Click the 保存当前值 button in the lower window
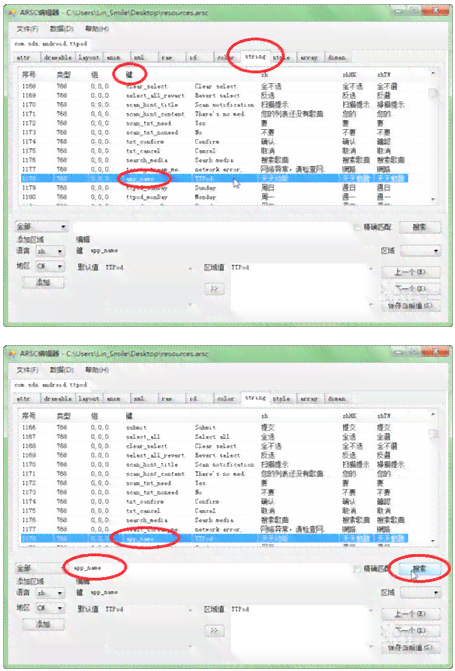Viewport: 455px width, 671px height. [410, 647]
